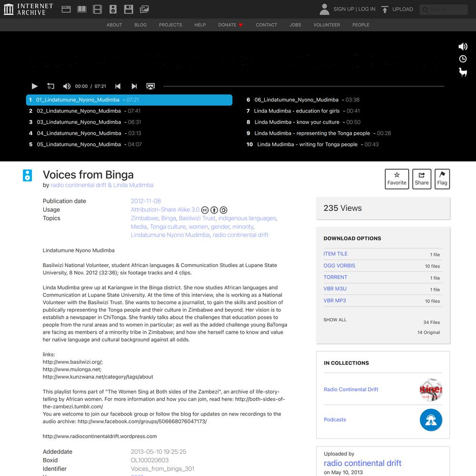
Task: Click the AirPlay cast icon
Action: pos(150,86)
